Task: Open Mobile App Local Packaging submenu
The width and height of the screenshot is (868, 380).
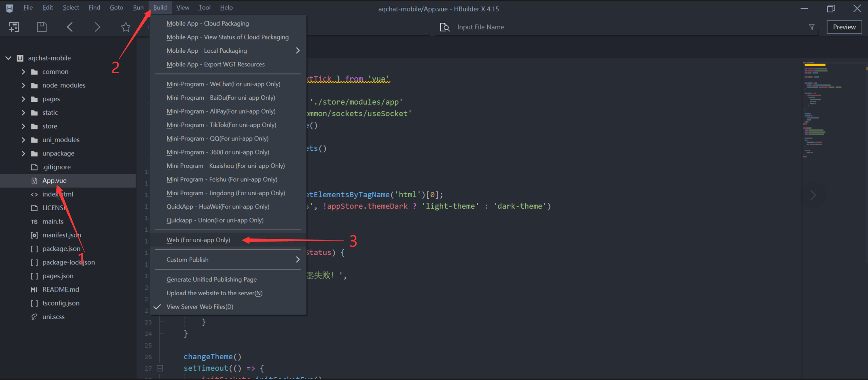Action: (x=228, y=51)
